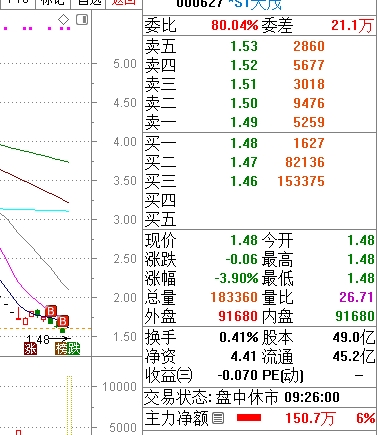Screen dimensions: 377x435
Task: Click the 3.00 price axis label
Action: tap(125, 220)
